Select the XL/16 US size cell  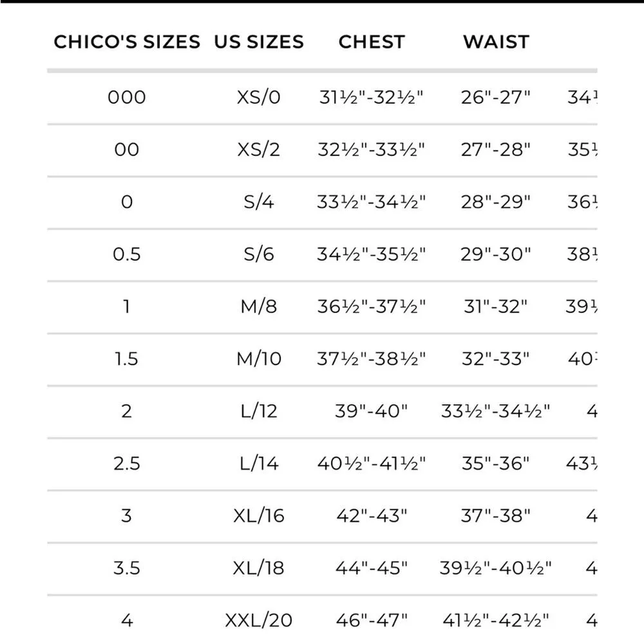258,515
